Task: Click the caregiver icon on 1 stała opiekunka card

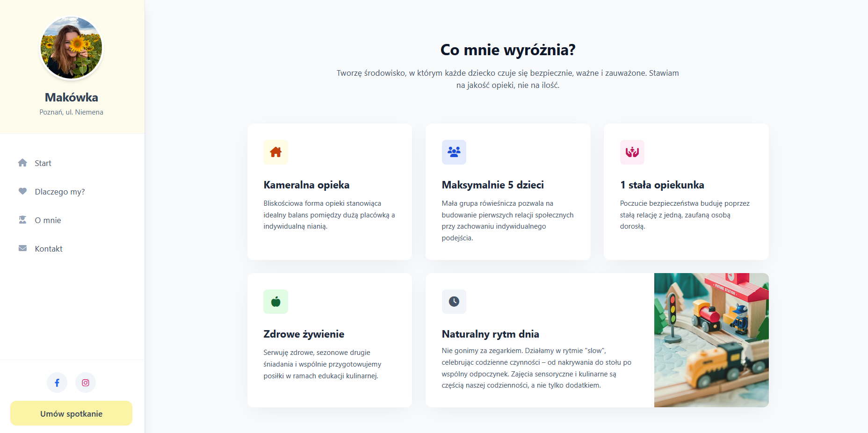Action: click(632, 152)
